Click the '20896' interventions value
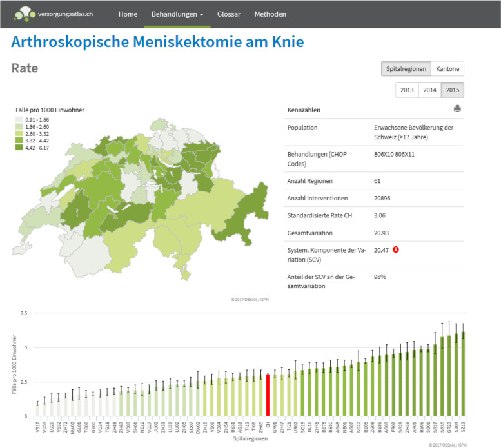The image size is (501, 448). coord(382,199)
